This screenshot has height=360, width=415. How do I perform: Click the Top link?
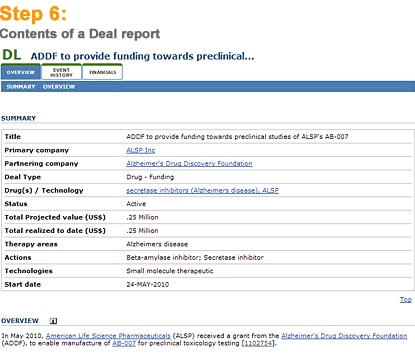coord(406,300)
